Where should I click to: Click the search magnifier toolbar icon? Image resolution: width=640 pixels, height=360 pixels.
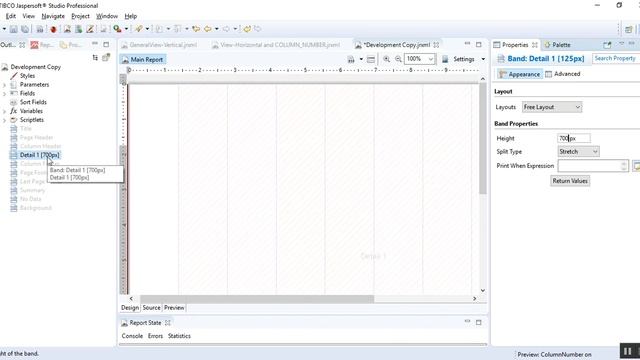click(x=117, y=29)
